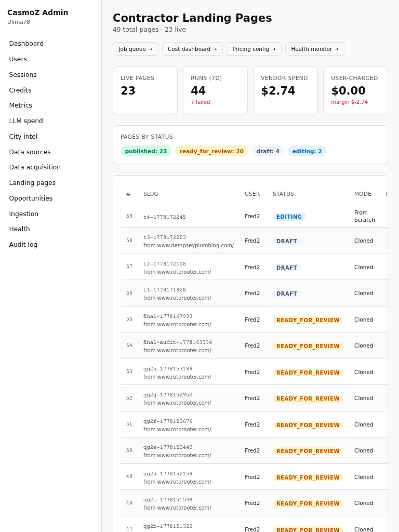Open Users in the sidebar
The height and width of the screenshot is (532, 399).
(18, 59)
